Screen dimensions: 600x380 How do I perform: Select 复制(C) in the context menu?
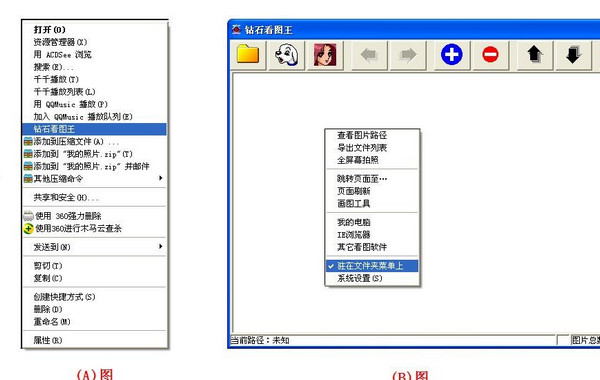click(x=95, y=278)
